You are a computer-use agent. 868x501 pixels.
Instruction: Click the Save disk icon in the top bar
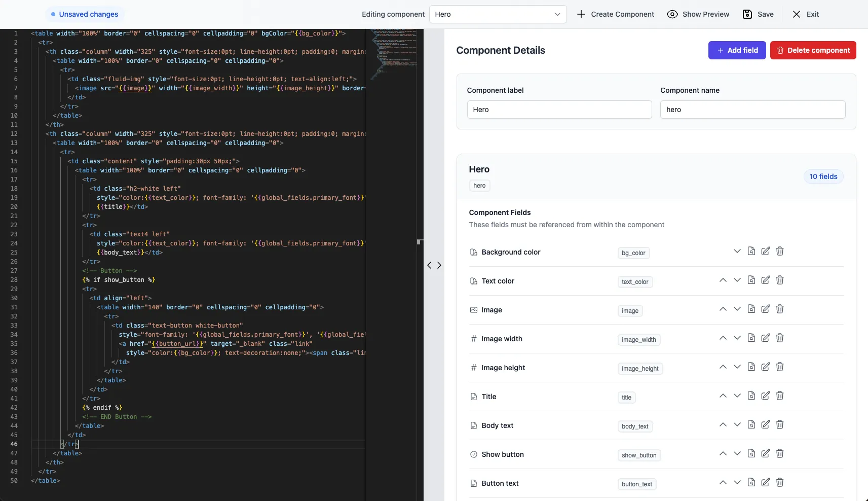(748, 14)
